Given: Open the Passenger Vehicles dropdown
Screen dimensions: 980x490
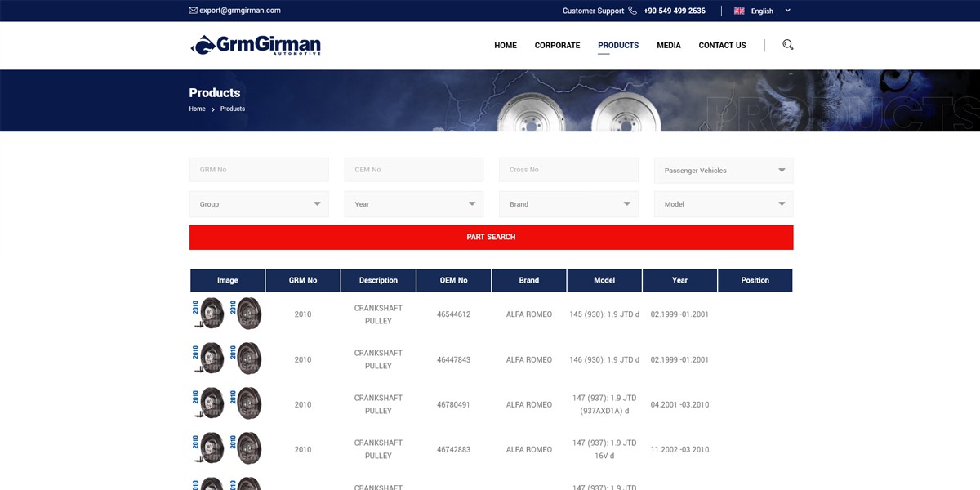Looking at the screenshot, I should point(724,171).
